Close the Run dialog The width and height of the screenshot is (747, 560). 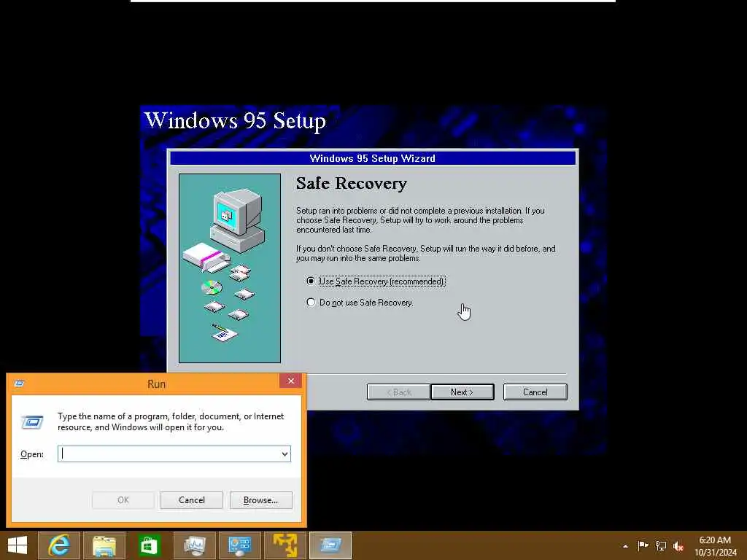pyautogui.click(x=290, y=381)
